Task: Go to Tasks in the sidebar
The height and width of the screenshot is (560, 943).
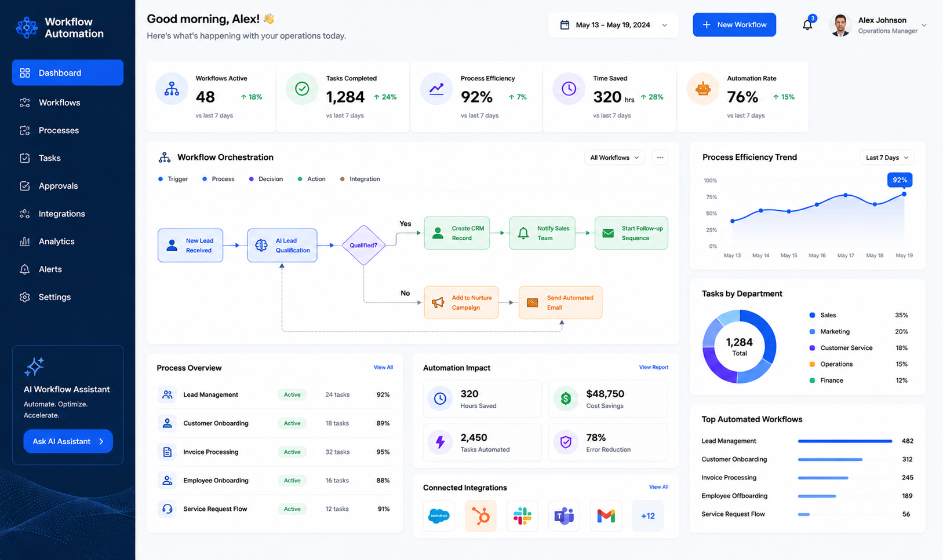Action: (68, 158)
